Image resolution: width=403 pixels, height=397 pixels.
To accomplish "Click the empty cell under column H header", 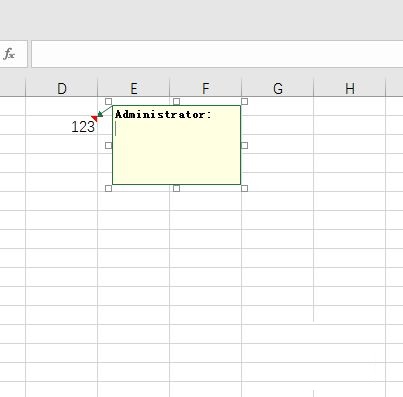I will point(350,106).
